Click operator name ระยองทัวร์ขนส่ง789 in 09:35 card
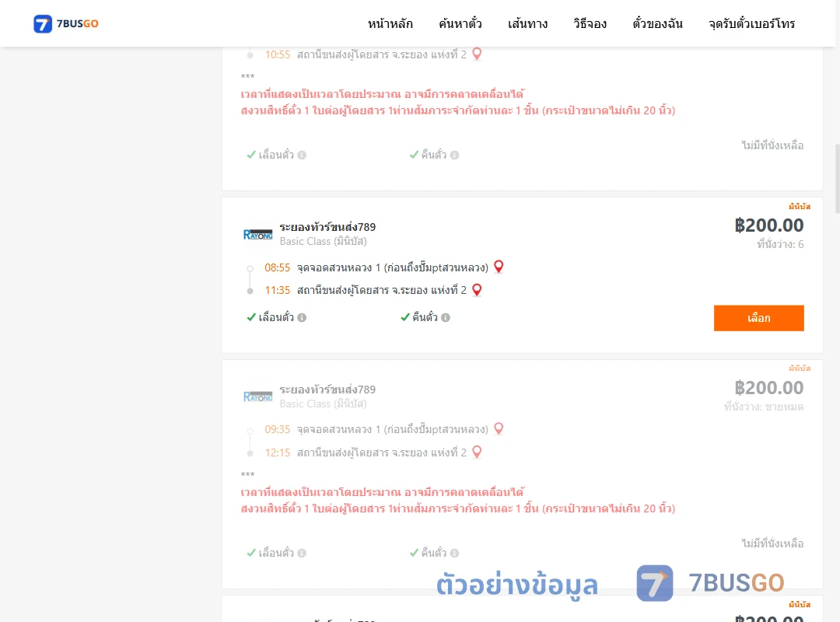 tap(327, 390)
